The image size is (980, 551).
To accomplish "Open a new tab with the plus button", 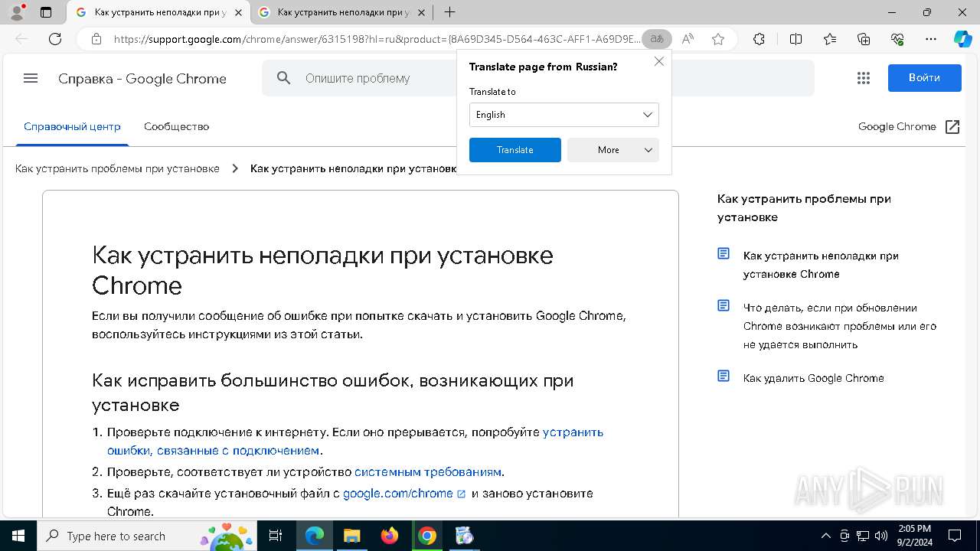I will pos(449,12).
